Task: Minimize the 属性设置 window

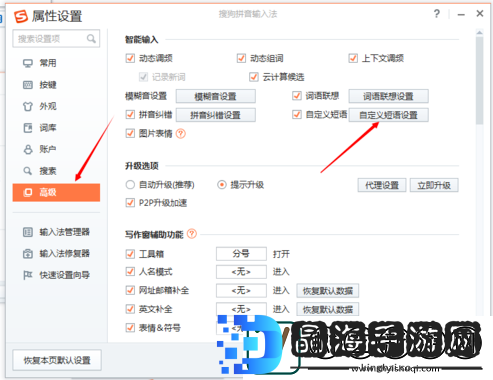Action: coord(461,14)
